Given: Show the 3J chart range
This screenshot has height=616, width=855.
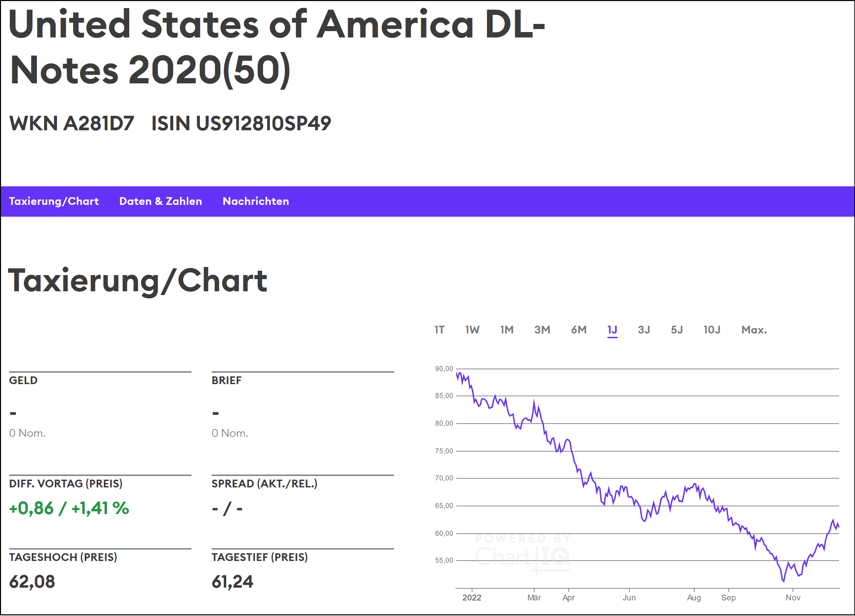Looking at the screenshot, I should [x=644, y=330].
